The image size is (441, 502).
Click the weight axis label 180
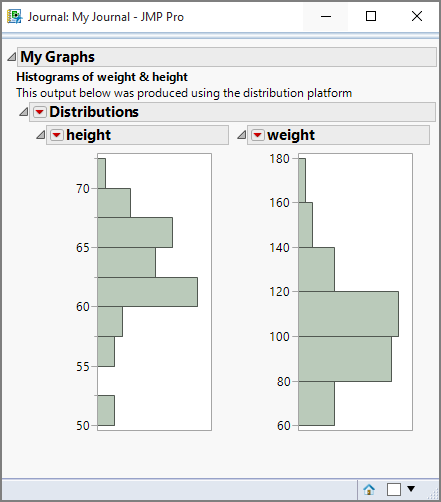280,159
